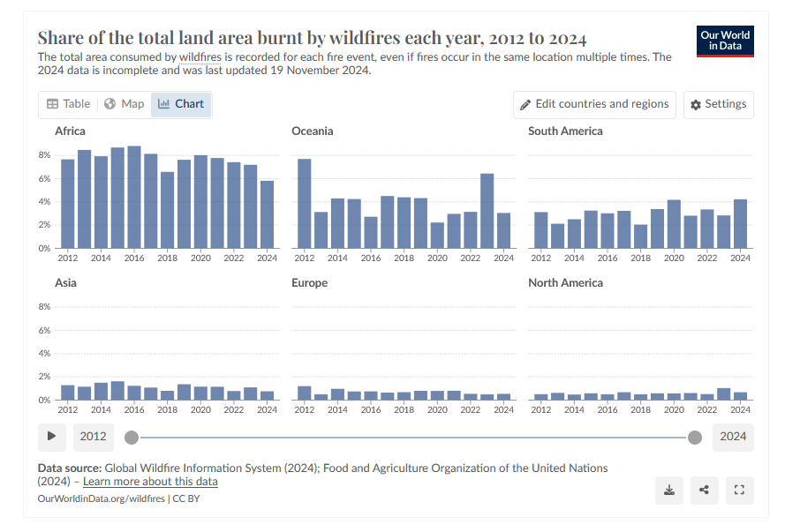785x532 pixels.
Task: Click the 2024 timeline end handle
Action: coord(694,438)
